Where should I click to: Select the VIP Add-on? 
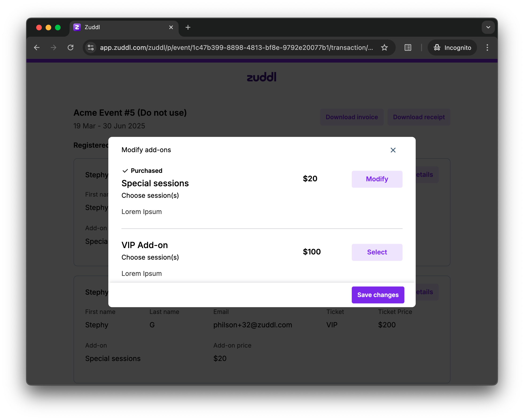pos(377,252)
